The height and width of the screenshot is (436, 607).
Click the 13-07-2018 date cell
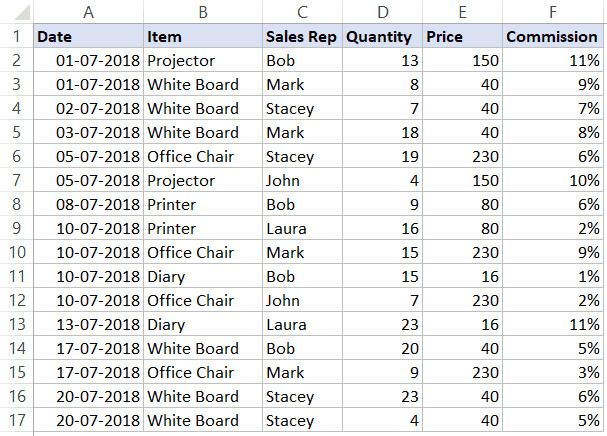pyautogui.click(x=88, y=325)
